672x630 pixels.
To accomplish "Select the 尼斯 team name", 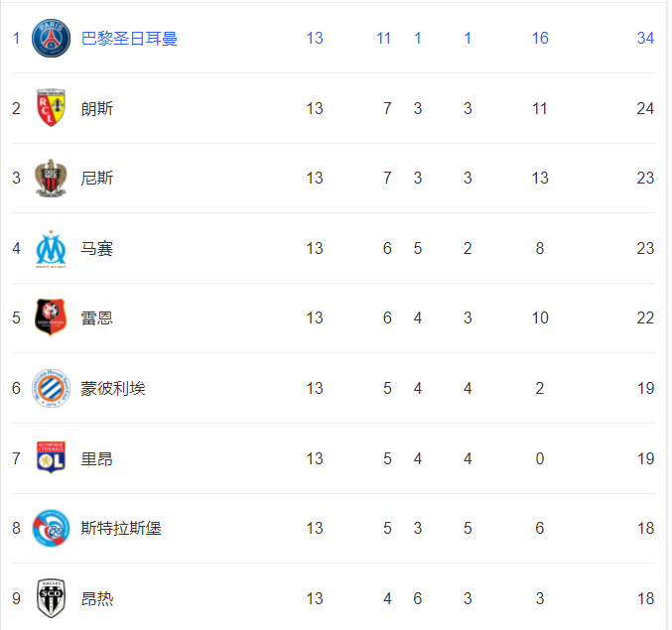I will pos(97,179).
